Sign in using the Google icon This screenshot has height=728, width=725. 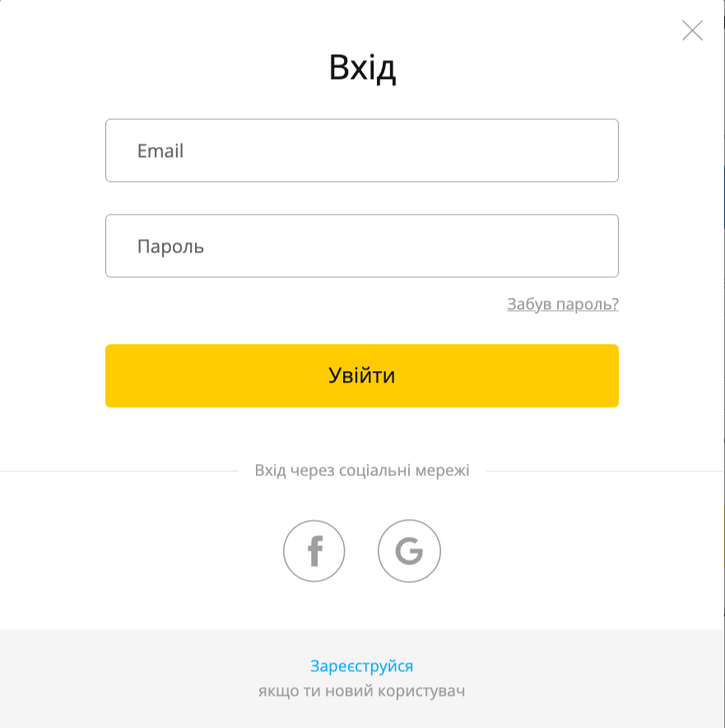coord(409,551)
